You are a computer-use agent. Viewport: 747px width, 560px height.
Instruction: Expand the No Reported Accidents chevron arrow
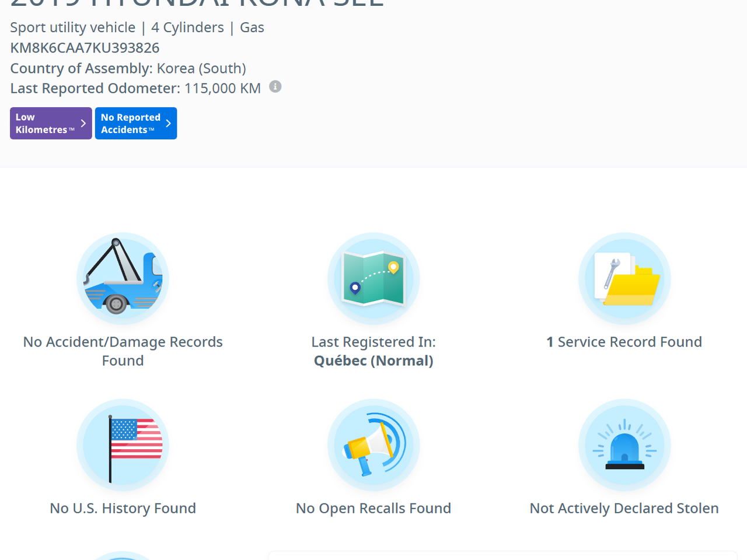(x=168, y=123)
